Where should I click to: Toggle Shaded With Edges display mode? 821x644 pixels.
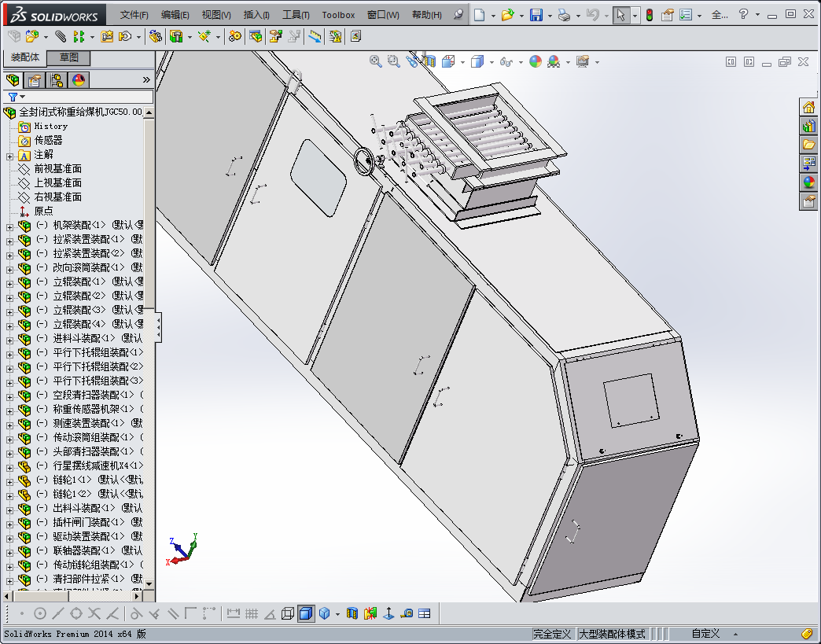pos(305,613)
